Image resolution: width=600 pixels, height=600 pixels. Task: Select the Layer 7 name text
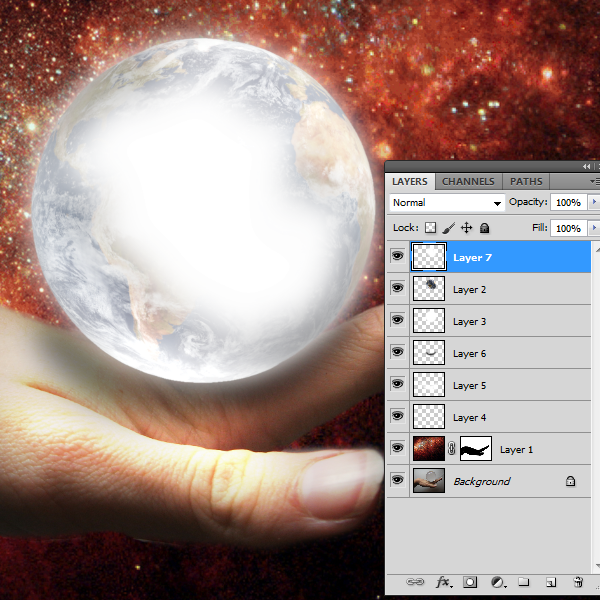coord(472,258)
